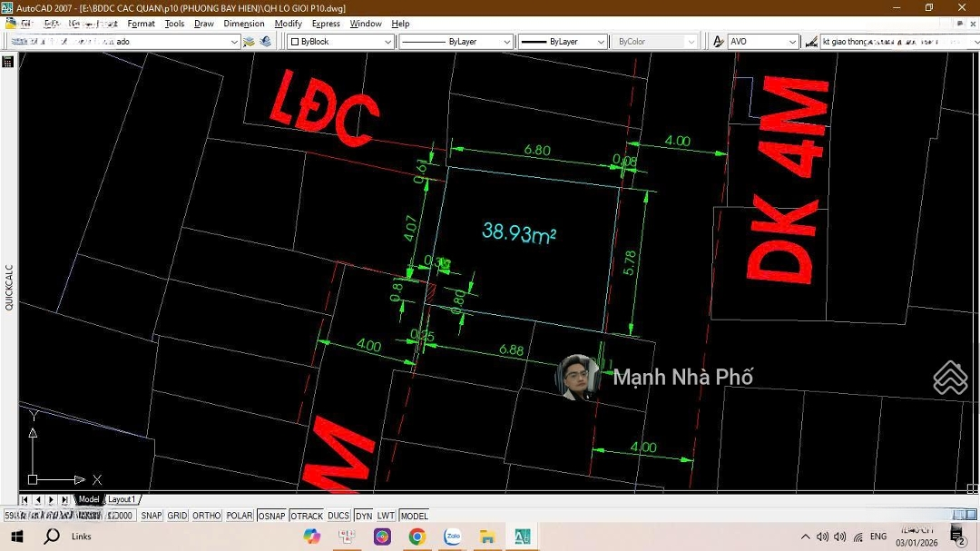The width and height of the screenshot is (980, 551).
Task: Click the QuickCalc calculator icon
Action: (8, 62)
